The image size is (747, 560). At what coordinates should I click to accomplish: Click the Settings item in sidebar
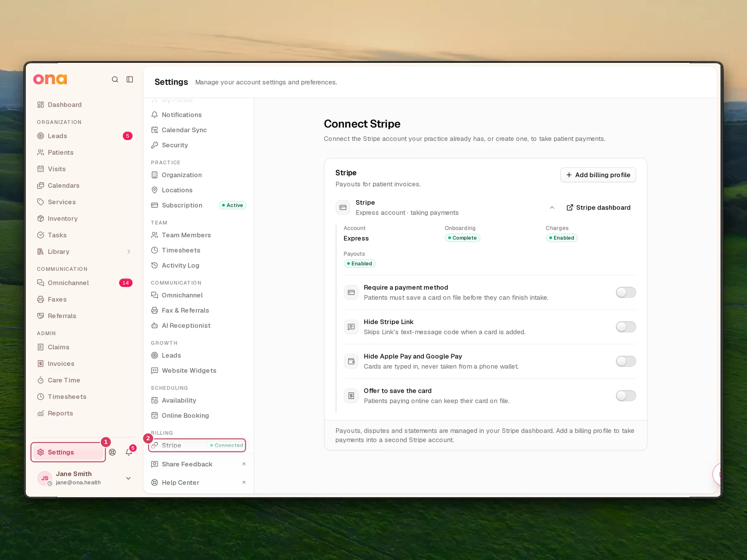point(68,452)
